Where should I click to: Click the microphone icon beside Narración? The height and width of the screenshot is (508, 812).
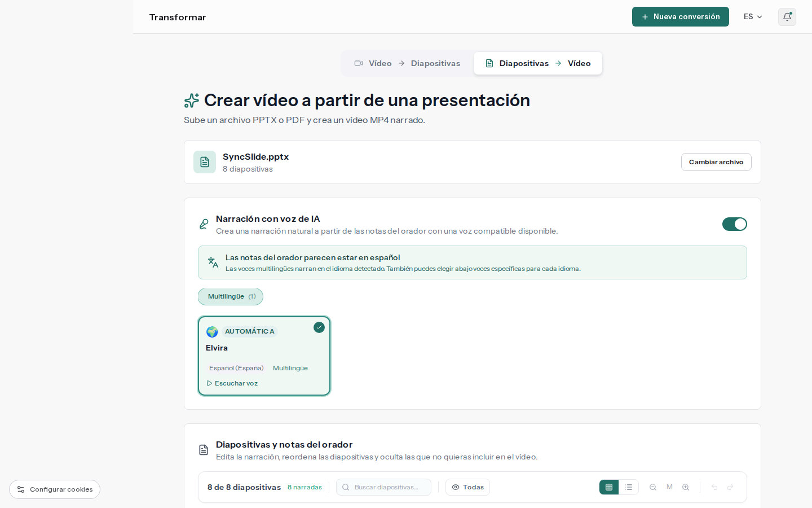pos(204,224)
